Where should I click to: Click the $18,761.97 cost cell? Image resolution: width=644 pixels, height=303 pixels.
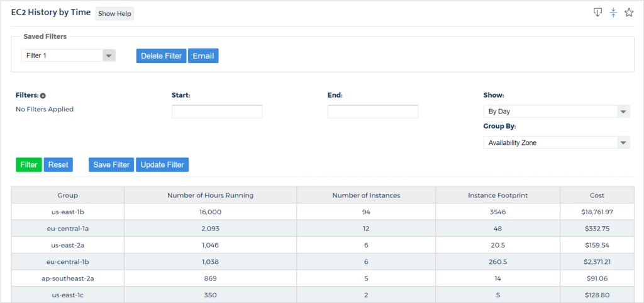(597, 212)
